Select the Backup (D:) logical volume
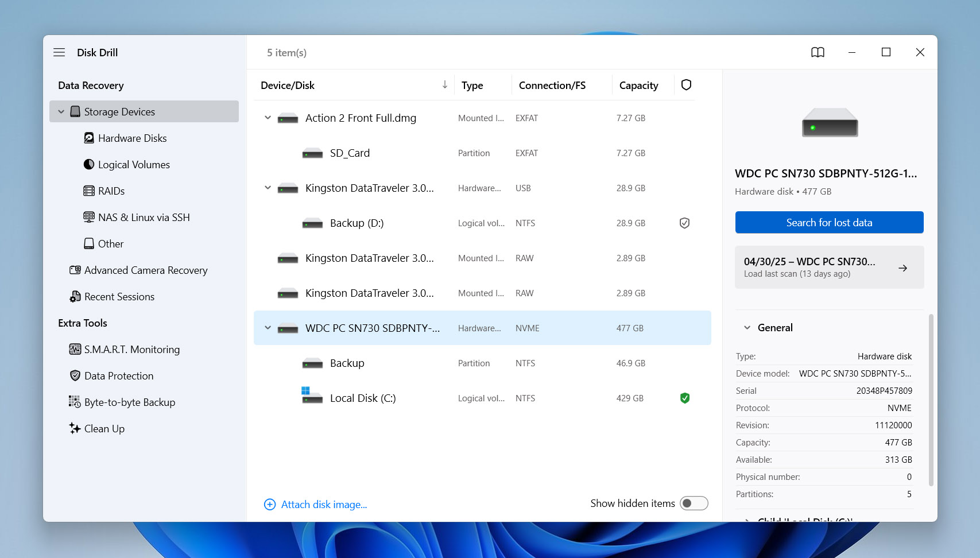 coord(482,223)
